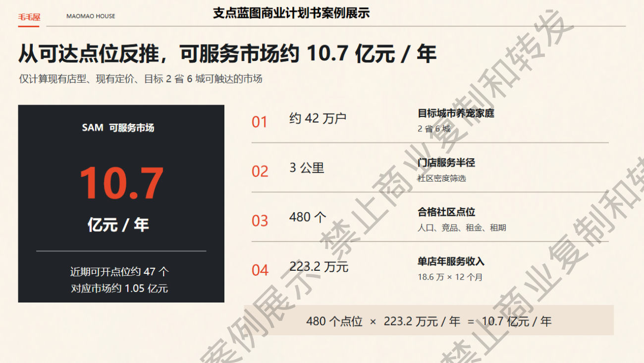Click the 毛毛屋 brand label

tap(29, 16)
